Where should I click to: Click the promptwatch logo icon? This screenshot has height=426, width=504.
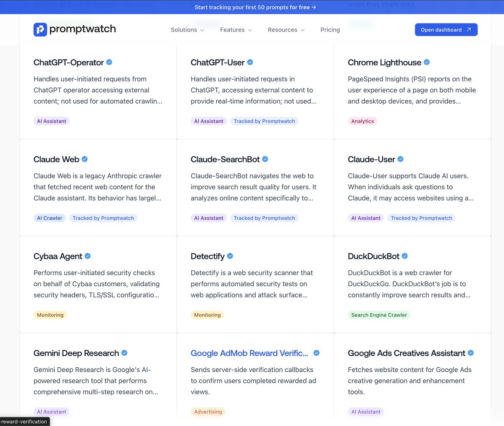40,29
